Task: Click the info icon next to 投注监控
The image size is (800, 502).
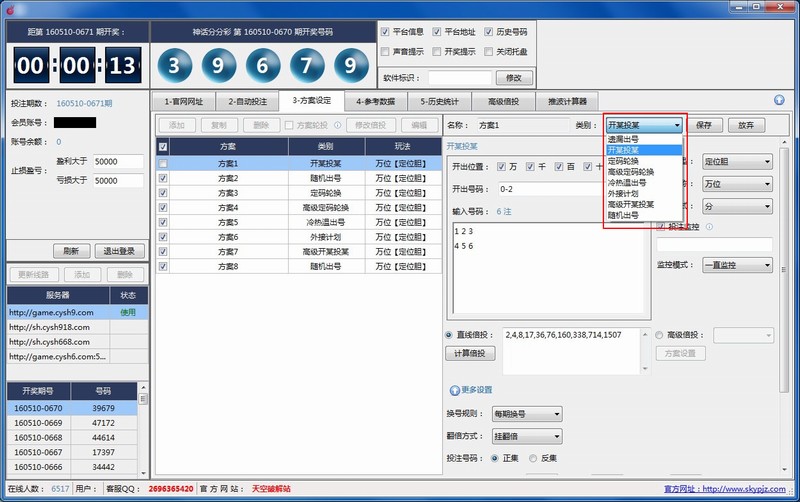Action: tap(709, 226)
